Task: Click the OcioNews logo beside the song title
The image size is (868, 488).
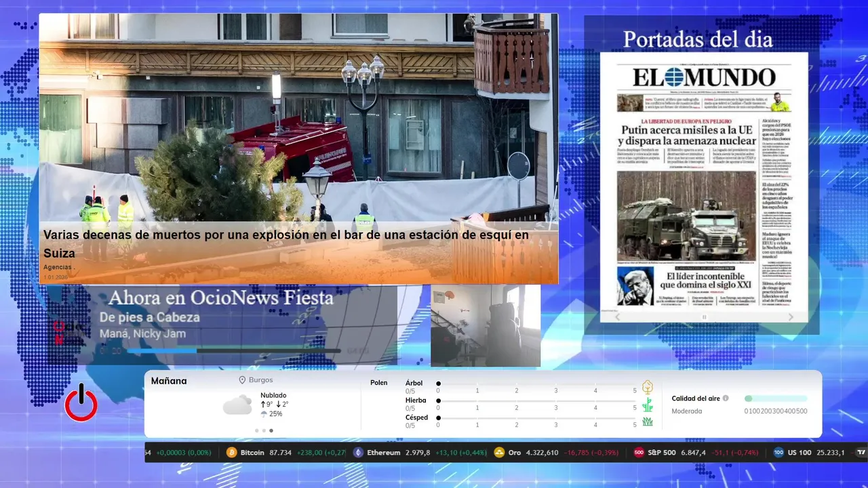Action: pyautogui.click(x=68, y=332)
